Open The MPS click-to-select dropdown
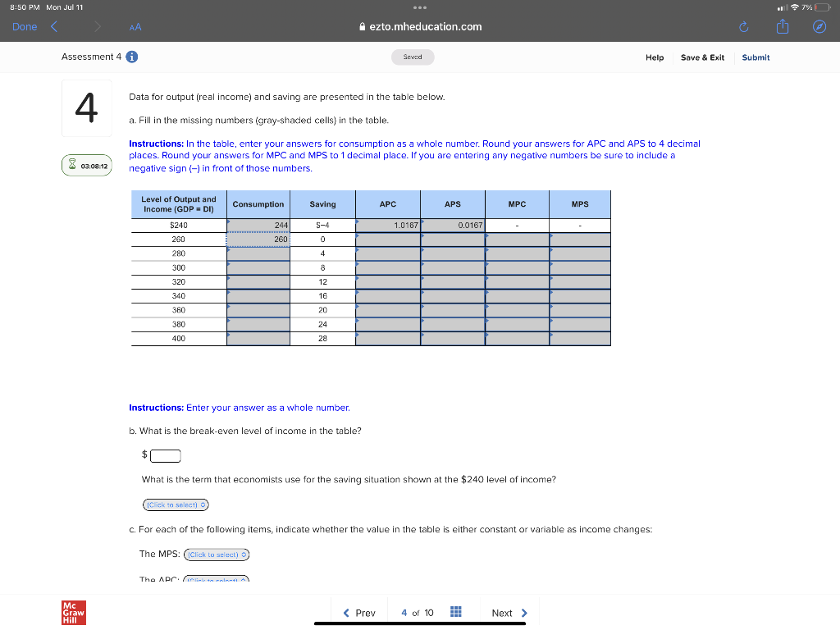The height and width of the screenshot is (630, 840). pyautogui.click(x=217, y=555)
